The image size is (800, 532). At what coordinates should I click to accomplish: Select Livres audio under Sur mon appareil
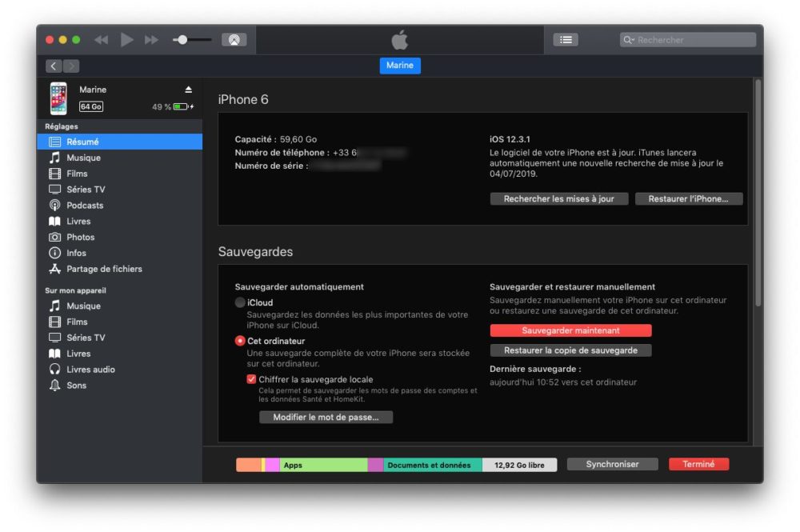[x=92, y=369]
